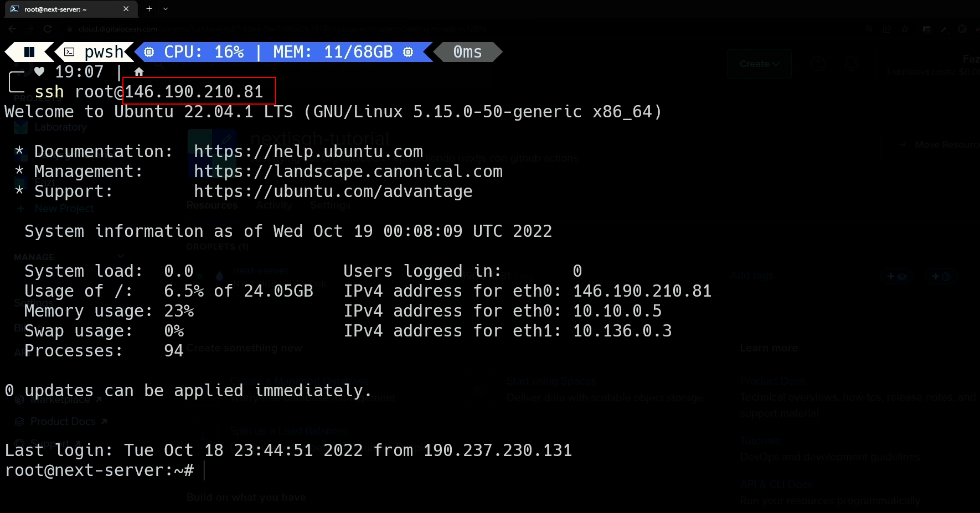Collapse the MANAGE sidebar section chevron
Viewport: 980px width, 513px height.
click(x=121, y=256)
